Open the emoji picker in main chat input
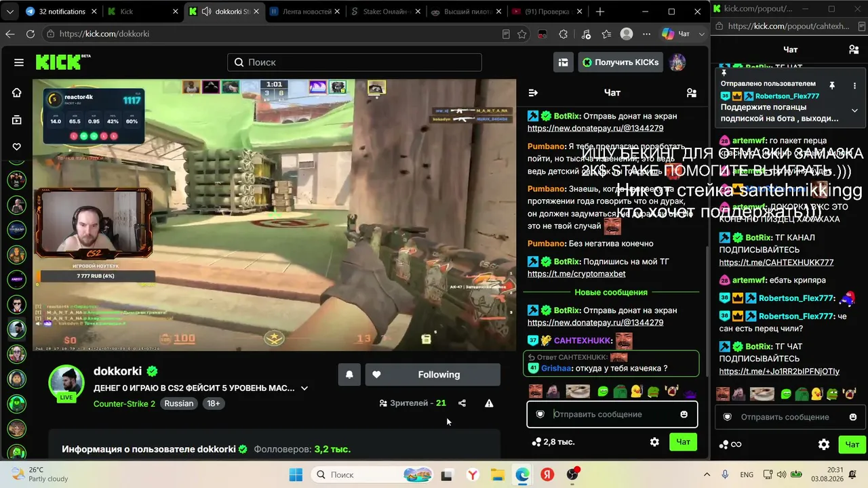The width and height of the screenshot is (868, 488). (x=684, y=414)
